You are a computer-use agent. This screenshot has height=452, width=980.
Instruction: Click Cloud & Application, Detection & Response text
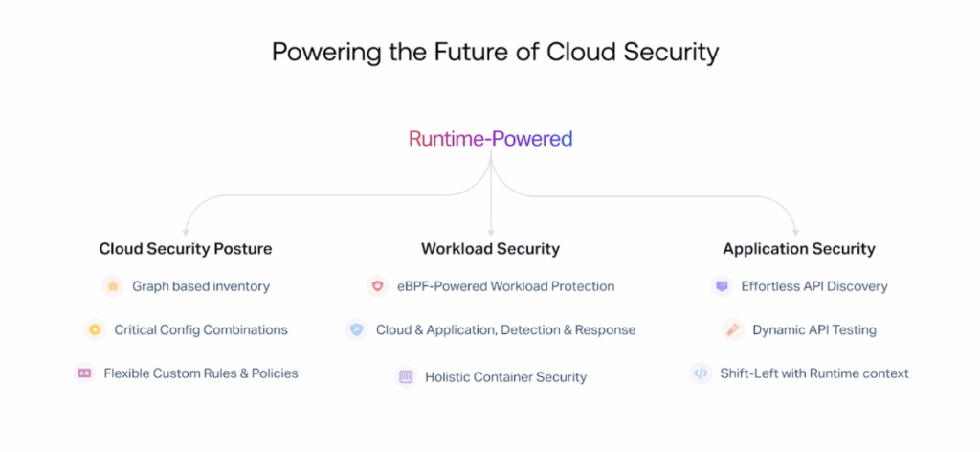[x=505, y=329]
